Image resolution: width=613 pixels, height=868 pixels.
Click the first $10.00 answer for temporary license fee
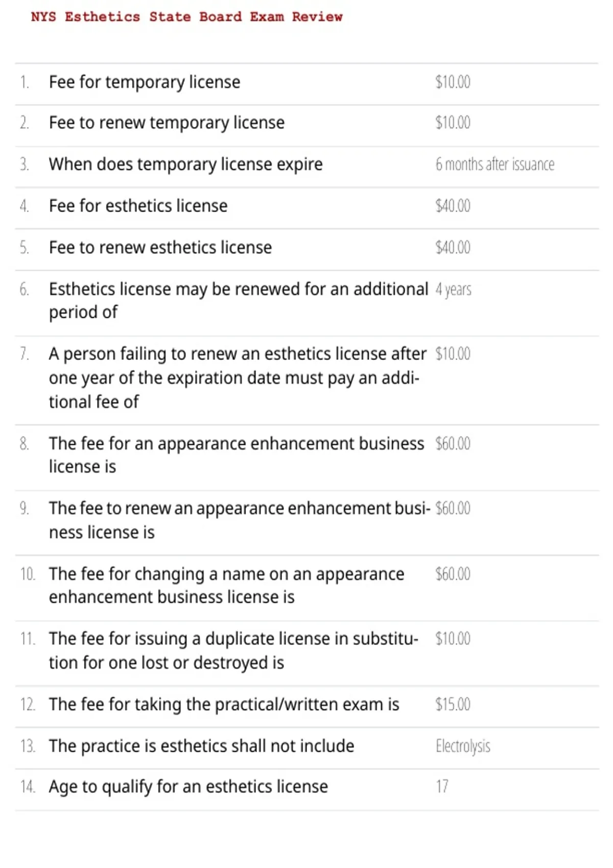[453, 82]
